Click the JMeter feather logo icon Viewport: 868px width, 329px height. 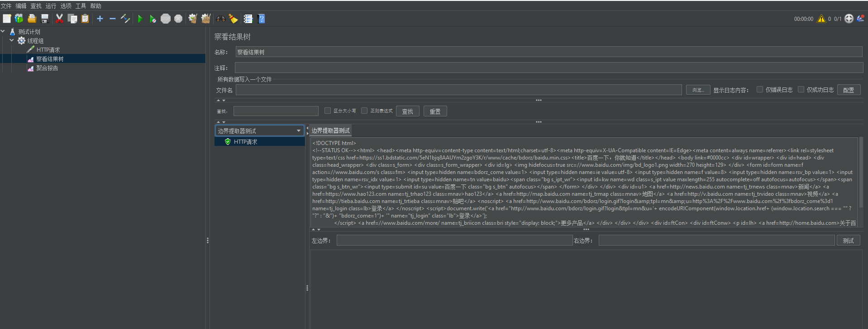pyautogui.click(x=860, y=18)
